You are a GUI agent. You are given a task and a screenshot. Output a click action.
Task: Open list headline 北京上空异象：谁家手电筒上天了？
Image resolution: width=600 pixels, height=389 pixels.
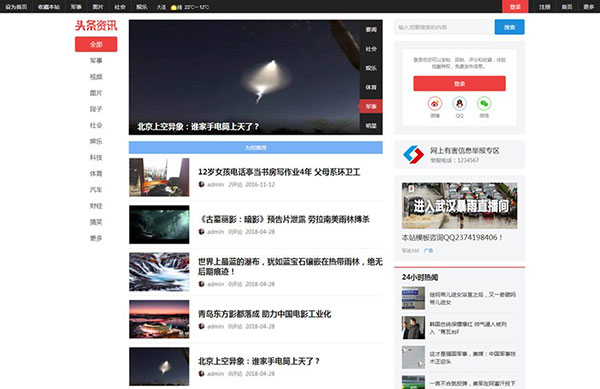pyautogui.click(x=259, y=361)
